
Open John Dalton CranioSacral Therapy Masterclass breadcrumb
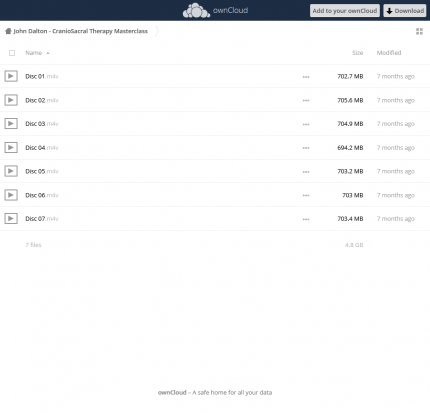[x=80, y=31]
